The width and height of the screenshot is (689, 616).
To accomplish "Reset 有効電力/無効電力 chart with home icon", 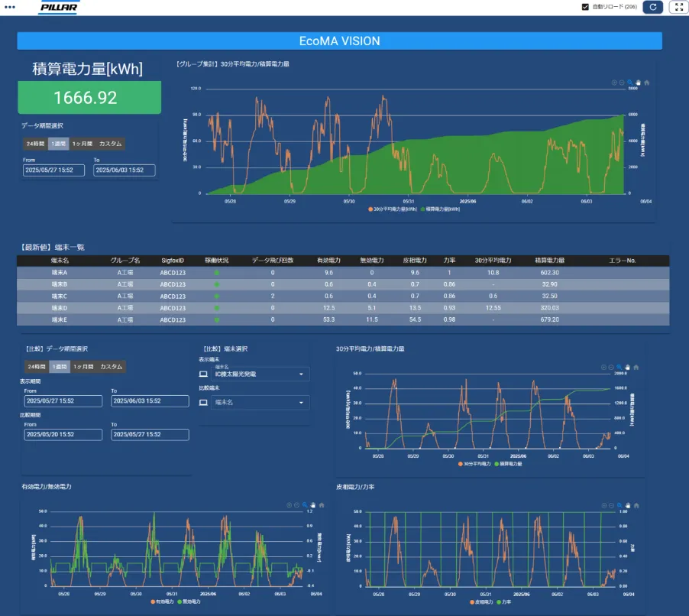I will pyautogui.click(x=322, y=505).
